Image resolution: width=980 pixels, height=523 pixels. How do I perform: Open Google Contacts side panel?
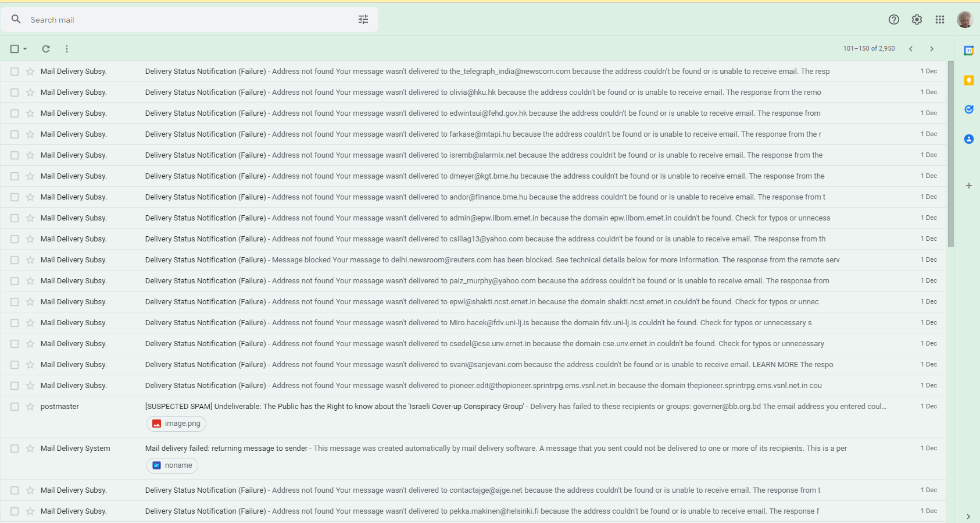tap(969, 139)
